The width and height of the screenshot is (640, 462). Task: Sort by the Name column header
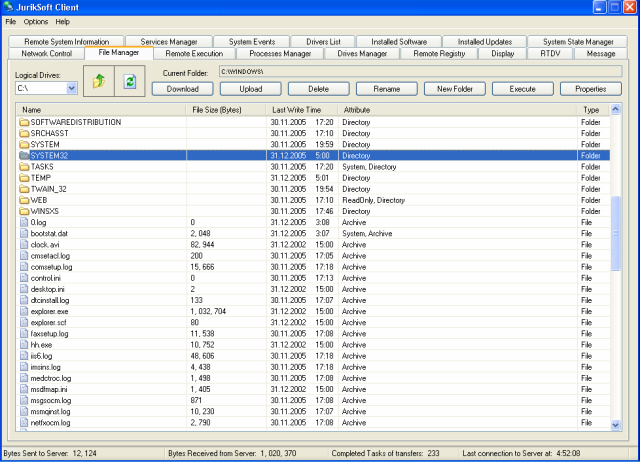click(100, 109)
